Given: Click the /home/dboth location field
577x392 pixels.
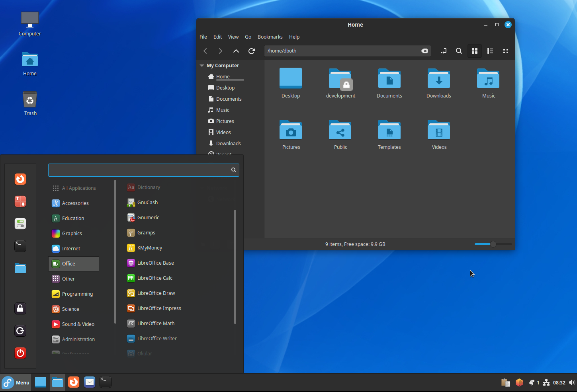Looking at the screenshot, I should coord(347,51).
